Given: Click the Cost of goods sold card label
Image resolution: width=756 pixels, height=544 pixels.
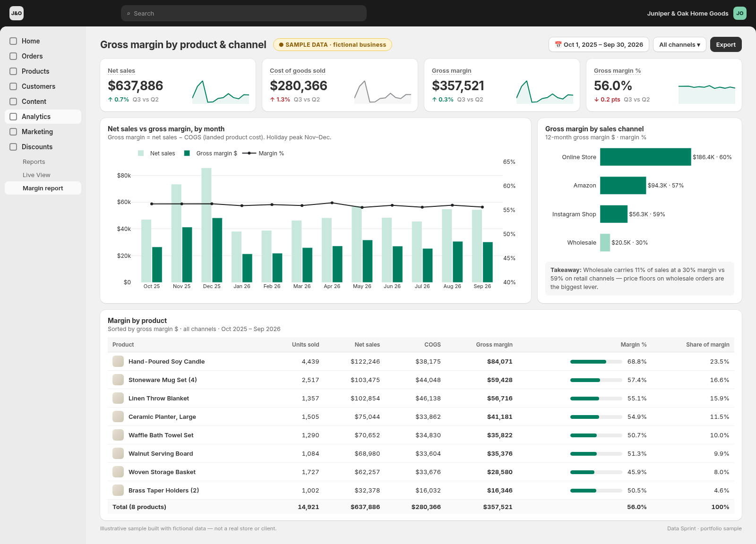Looking at the screenshot, I should pos(298,70).
